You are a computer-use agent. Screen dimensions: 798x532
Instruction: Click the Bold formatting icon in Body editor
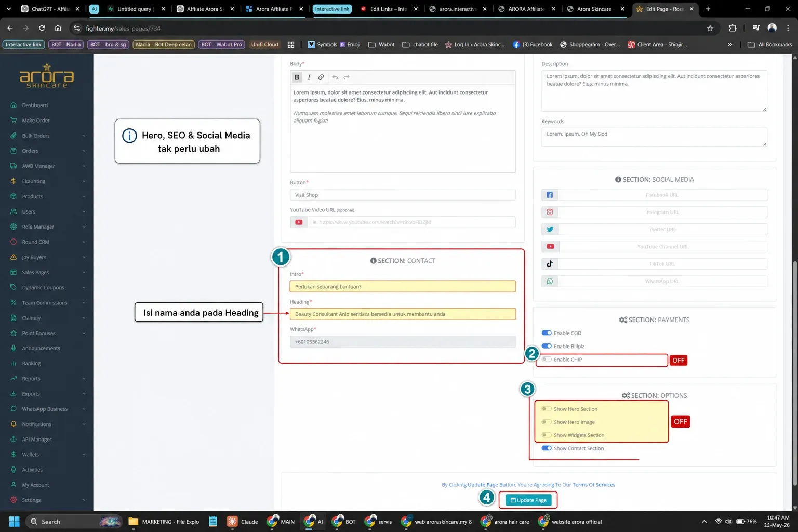297,77
